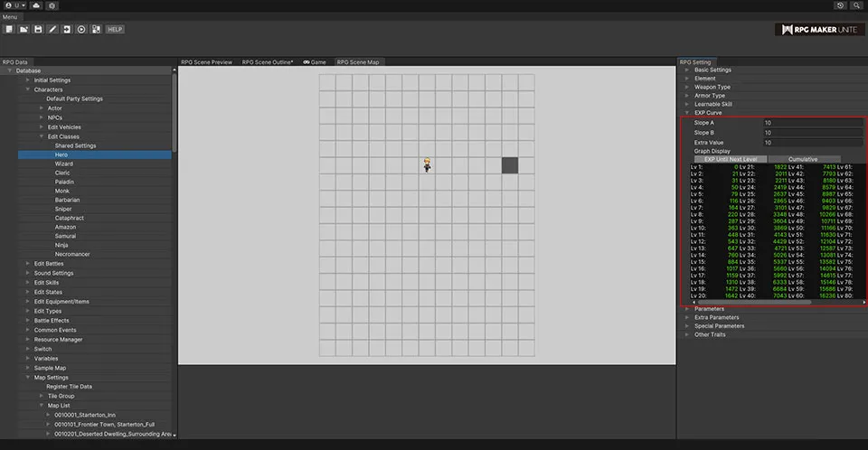Click the open project folder icon
The width and height of the screenshot is (868, 450).
(24, 29)
